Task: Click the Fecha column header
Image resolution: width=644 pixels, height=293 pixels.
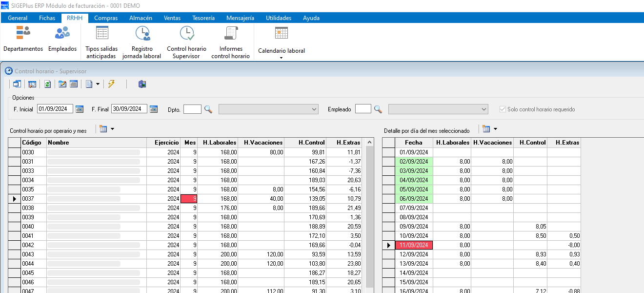Action: pos(414,143)
